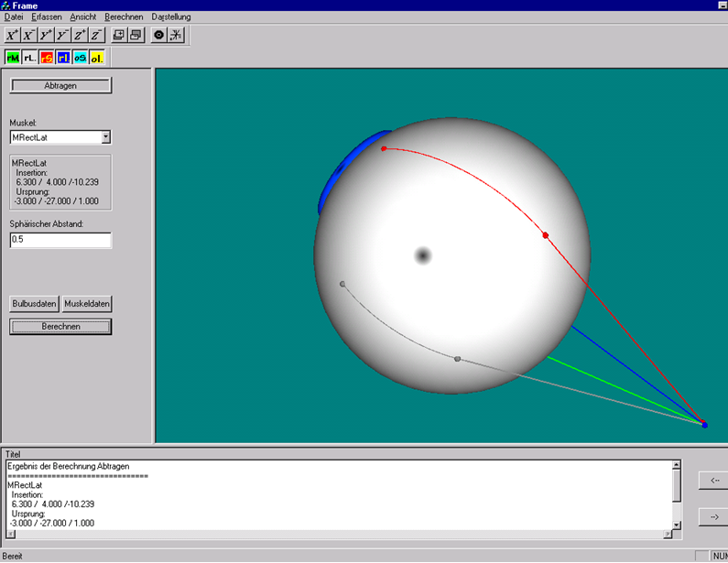Click the X+ axis view icon
This screenshot has width=728, height=563.
pyautogui.click(x=13, y=35)
